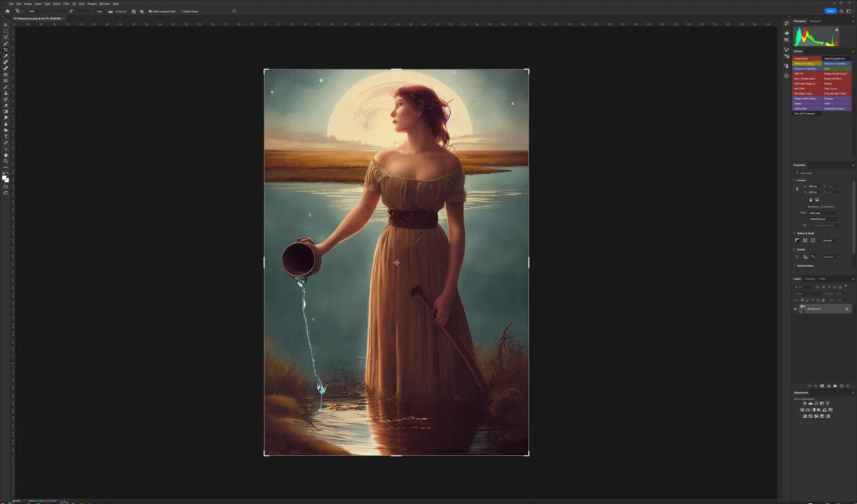Toggle rulers in Rulers & Grids
The height and width of the screenshot is (504, 857).
coord(797,240)
